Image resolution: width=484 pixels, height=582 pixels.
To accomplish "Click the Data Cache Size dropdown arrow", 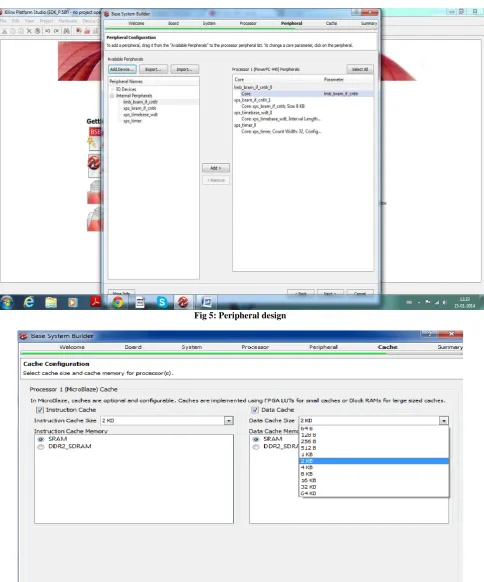I will [x=444, y=421].
